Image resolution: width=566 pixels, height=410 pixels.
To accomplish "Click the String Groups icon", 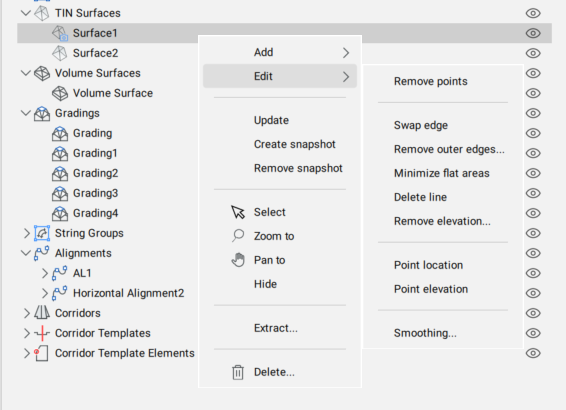I will point(42,233).
